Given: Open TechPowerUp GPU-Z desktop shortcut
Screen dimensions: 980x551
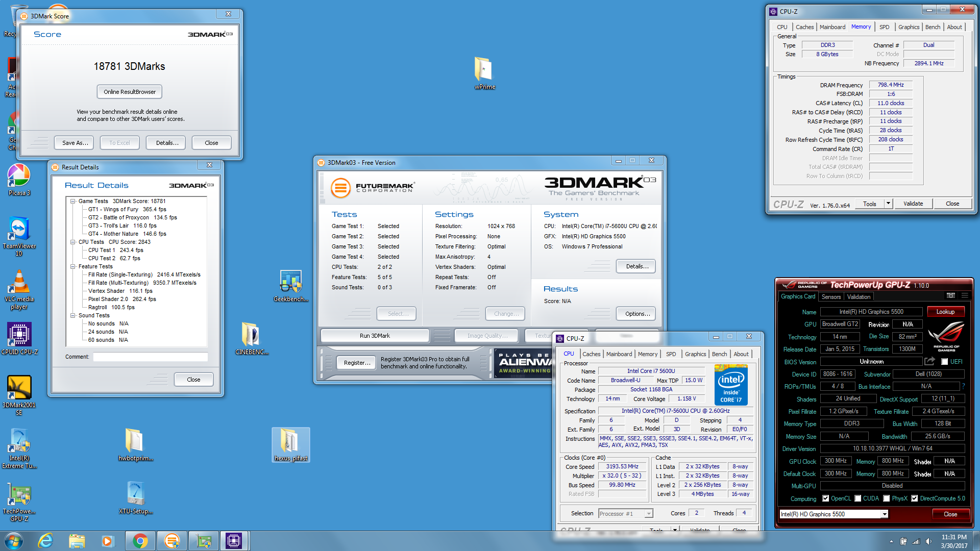Looking at the screenshot, I should point(19,502).
